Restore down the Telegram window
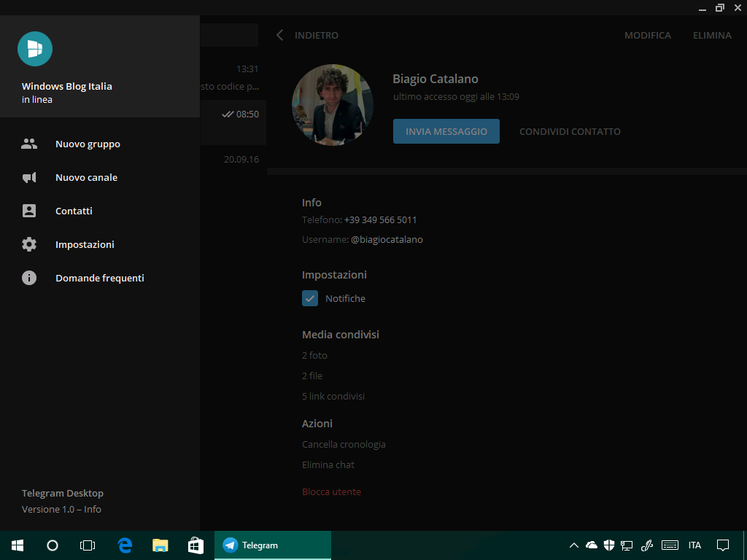This screenshot has width=747, height=560. point(720,7)
